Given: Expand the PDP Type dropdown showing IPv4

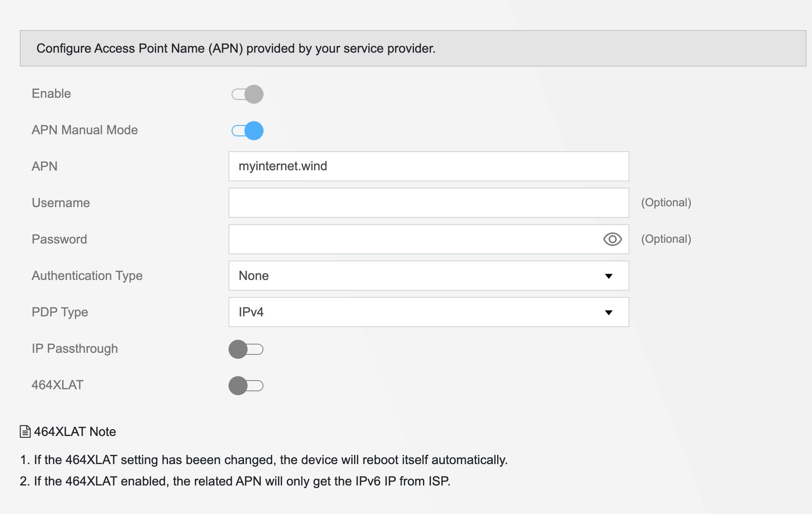Looking at the screenshot, I should [x=429, y=312].
